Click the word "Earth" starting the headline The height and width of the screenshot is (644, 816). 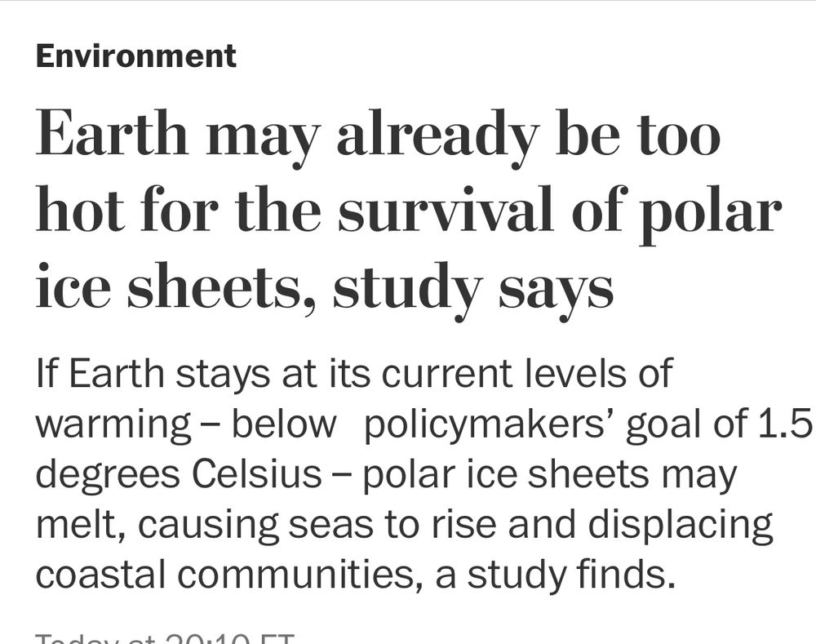point(112,133)
